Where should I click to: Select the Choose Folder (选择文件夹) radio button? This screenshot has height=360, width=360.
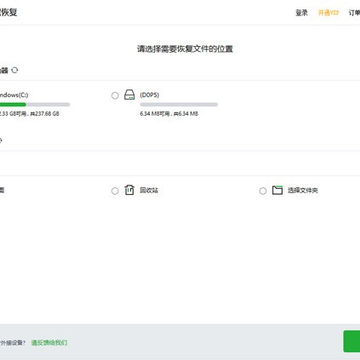[x=263, y=191]
